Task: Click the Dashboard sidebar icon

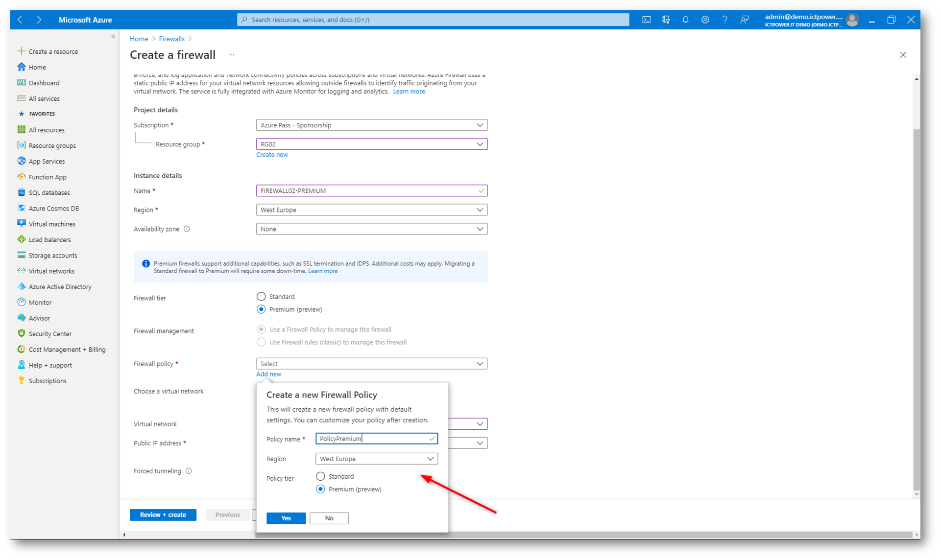Action: click(21, 83)
